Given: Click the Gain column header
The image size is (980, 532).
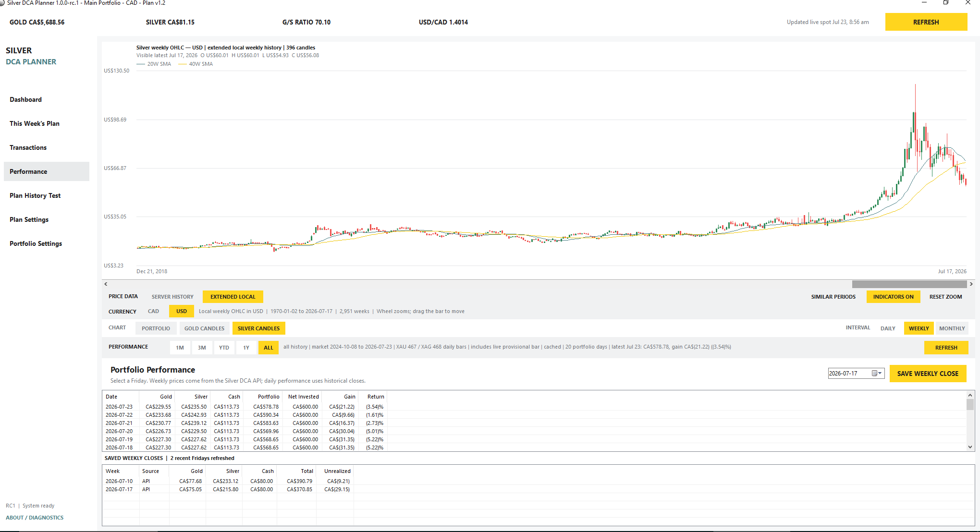Looking at the screenshot, I should pos(339,397).
